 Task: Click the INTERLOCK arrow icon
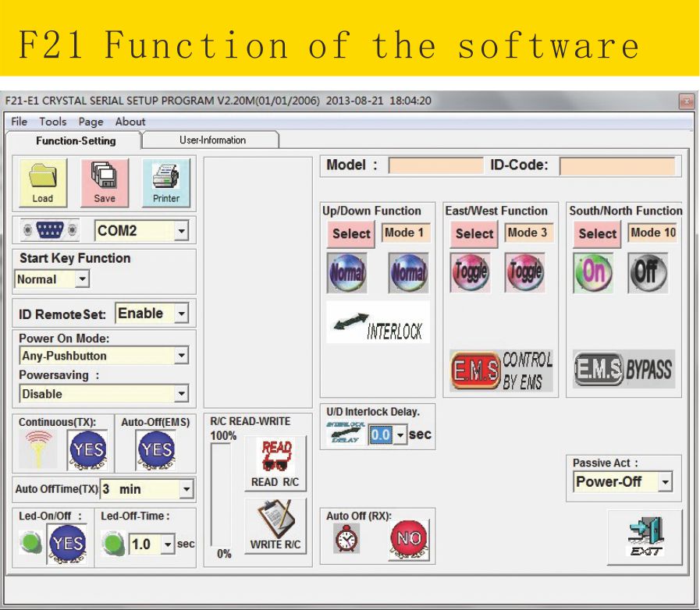pyautogui.click(x=378, y=322)
